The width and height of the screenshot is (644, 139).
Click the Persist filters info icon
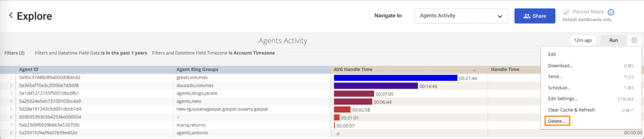tap(611, 12)
